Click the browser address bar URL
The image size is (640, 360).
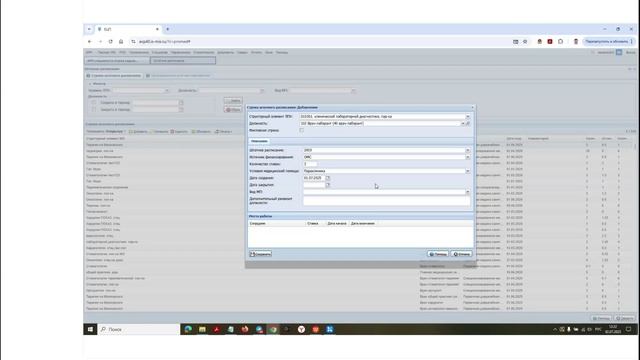click(x=164, y=42)
